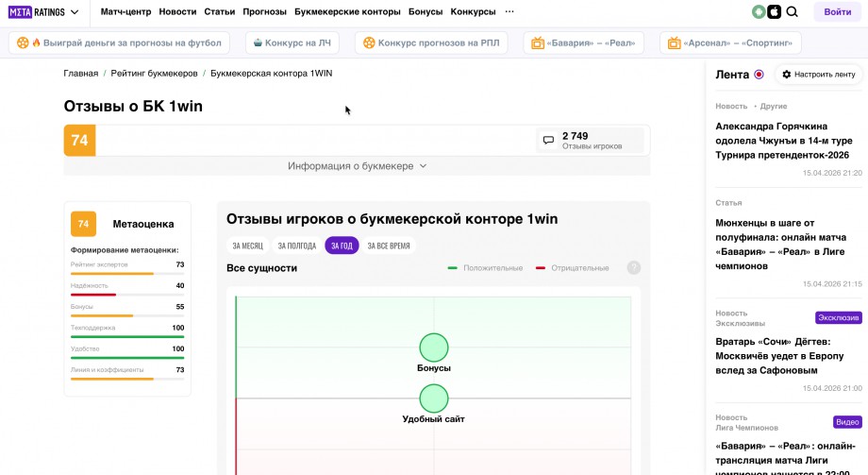Image resolution: width=868 pixels, height=475 pixels.
Task: Open the «Арсенал» – «Спортинг» match chip
Action: pos(730,42)
